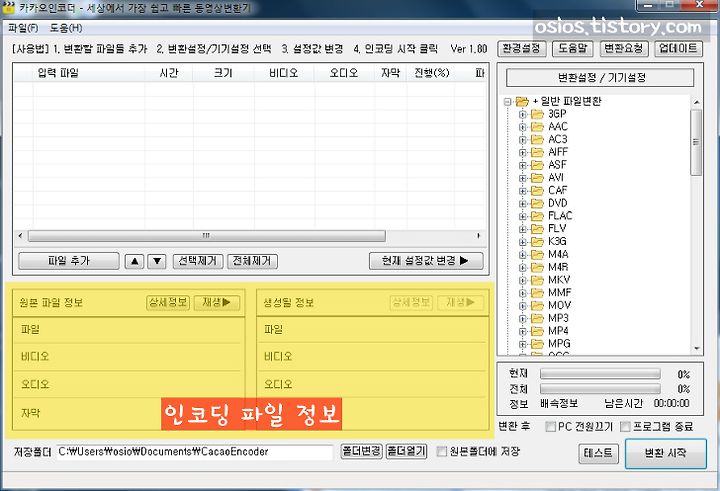Expand the 3GP tree node
Image resolution: width=720 pixels, height=491 pixels.
(523, 114)
